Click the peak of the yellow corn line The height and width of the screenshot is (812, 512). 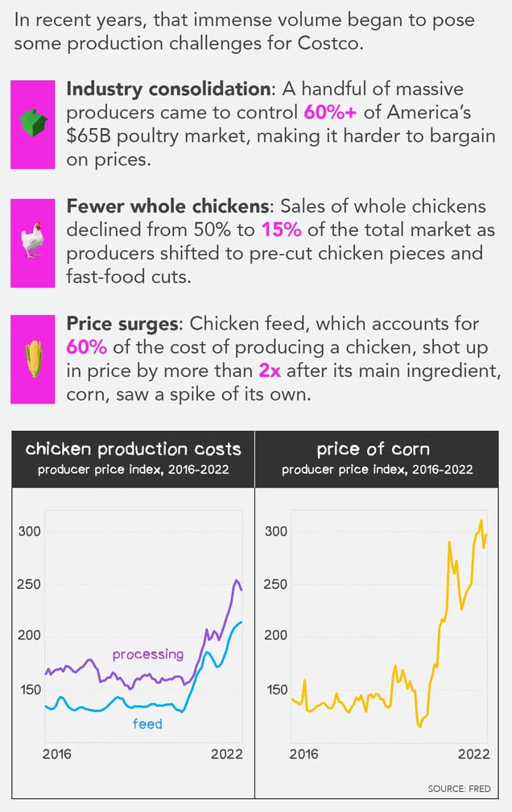coord(481,520)
